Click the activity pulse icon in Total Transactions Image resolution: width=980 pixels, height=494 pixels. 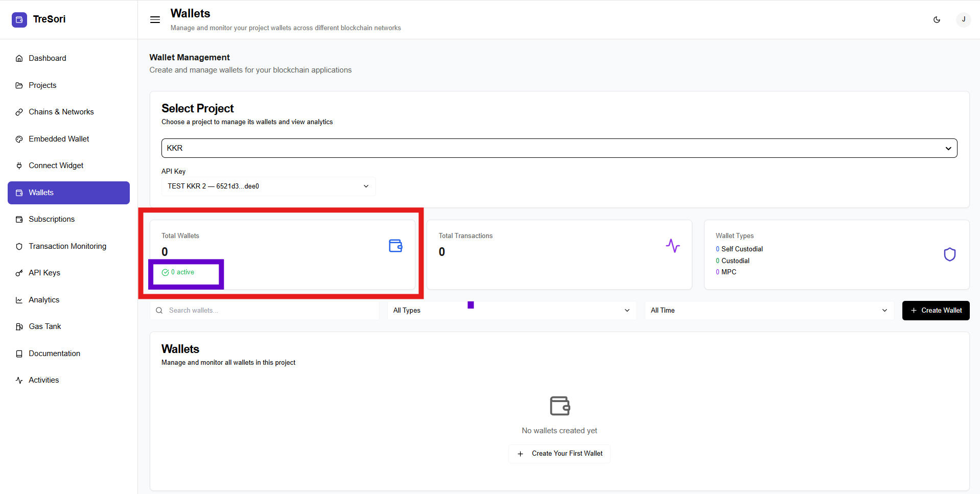(x=672, y=246)
